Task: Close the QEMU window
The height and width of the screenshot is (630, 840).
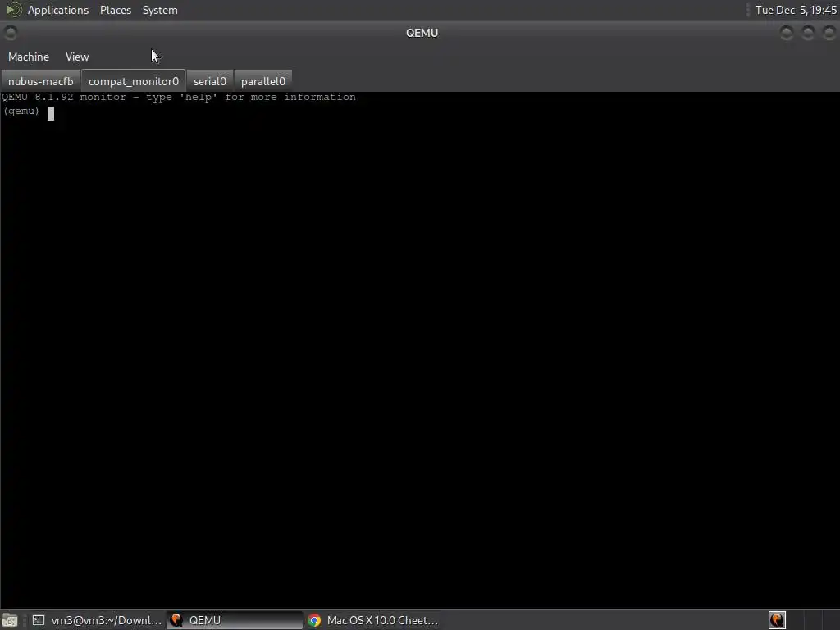Action: pyautogui.click(x=829, y=33)
